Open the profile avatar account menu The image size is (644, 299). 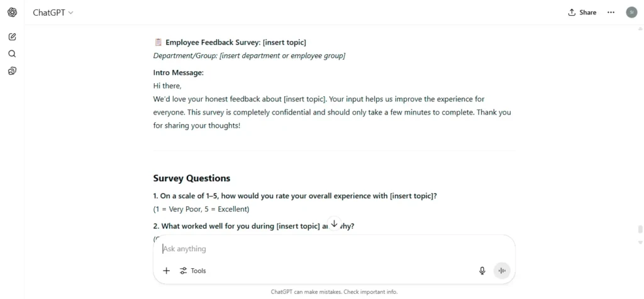pyautogui.click(x=631, y=13)
